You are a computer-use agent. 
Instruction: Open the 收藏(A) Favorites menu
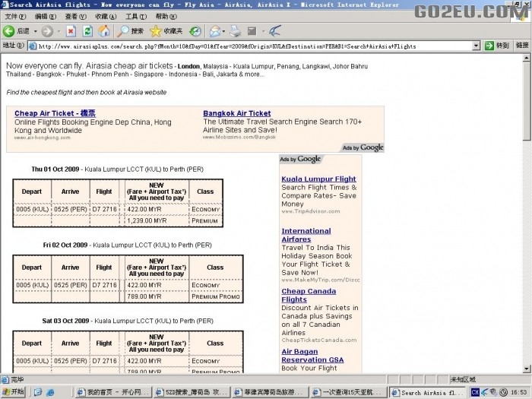(x=106, y=16)
